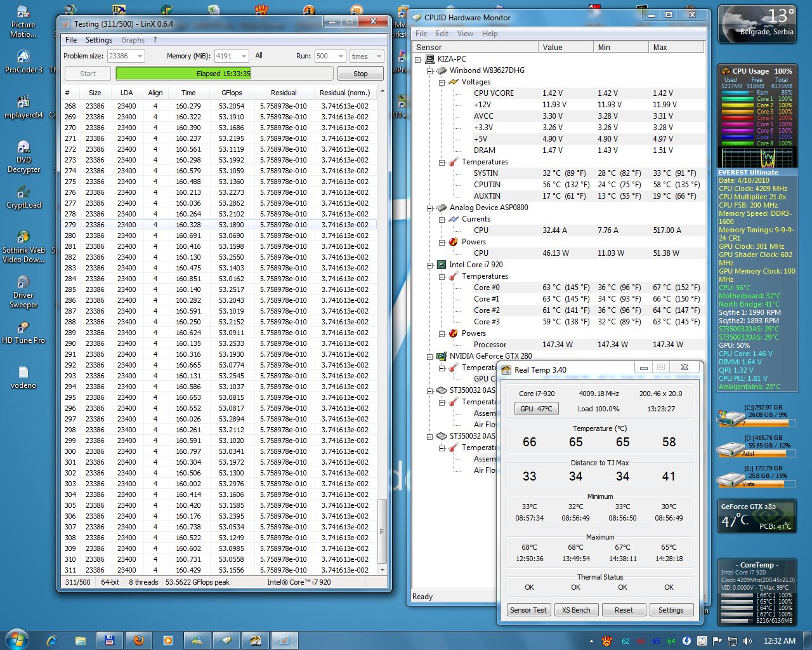Click the D: drive gadget icon
This screenshot has height=650, width=812.
(x=730, y=449)
